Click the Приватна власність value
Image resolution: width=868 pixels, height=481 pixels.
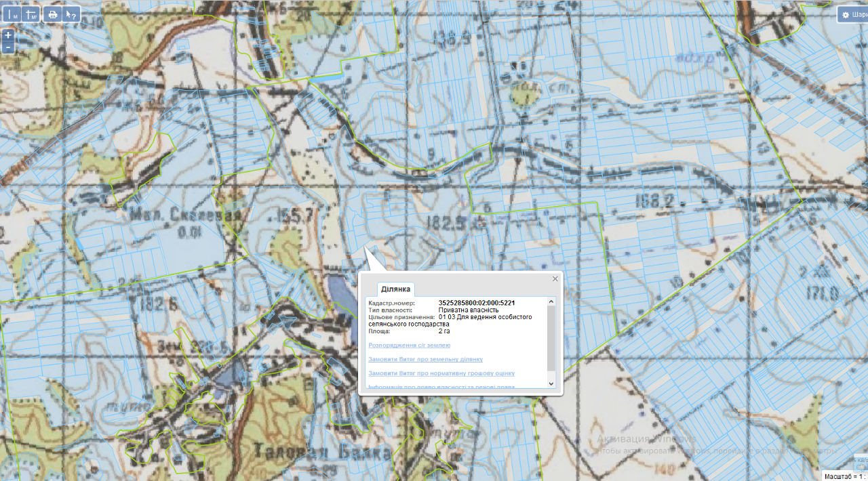469,310
